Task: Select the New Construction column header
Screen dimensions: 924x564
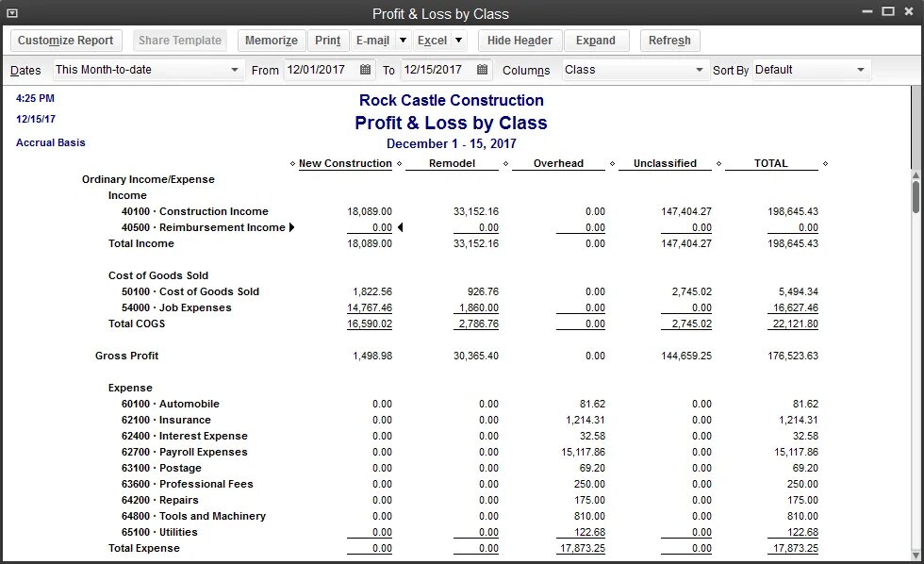Action: [x=345, y=164]
